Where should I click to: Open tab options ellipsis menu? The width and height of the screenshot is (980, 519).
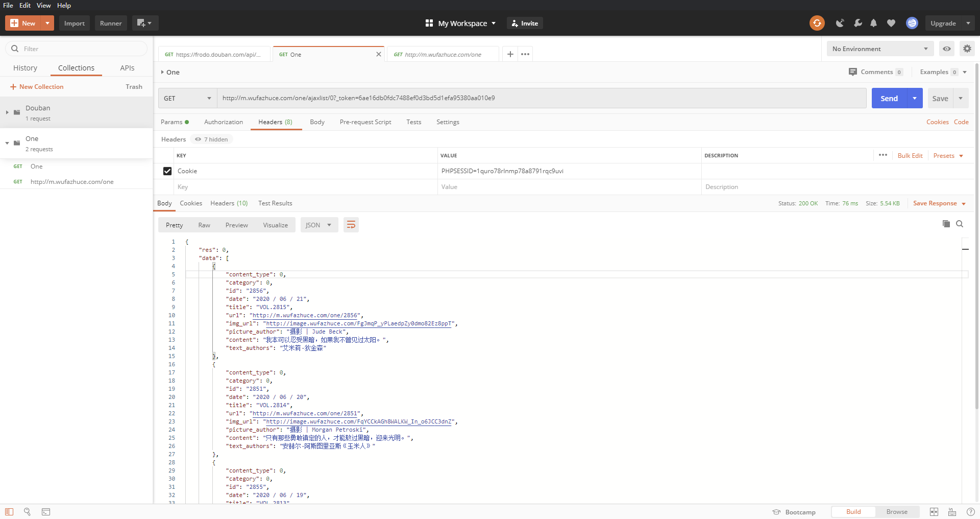click(525, 54)
